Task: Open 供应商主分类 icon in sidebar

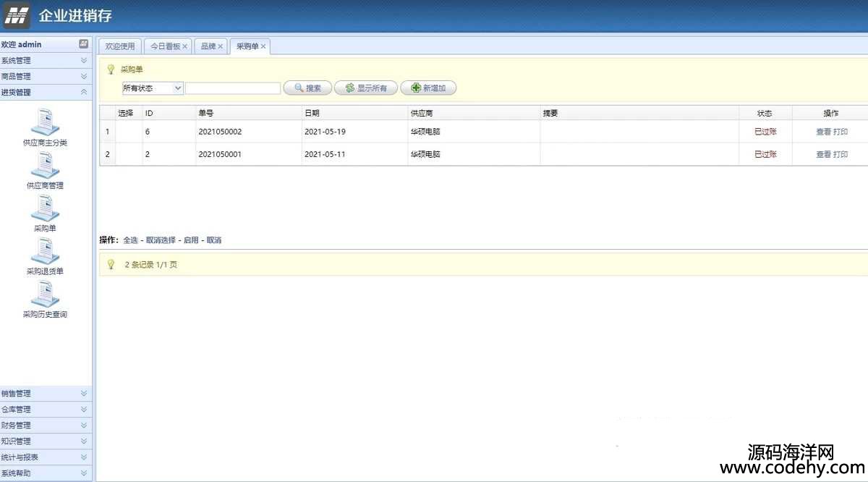Action: pyautogui.click(x=45, y=122)
